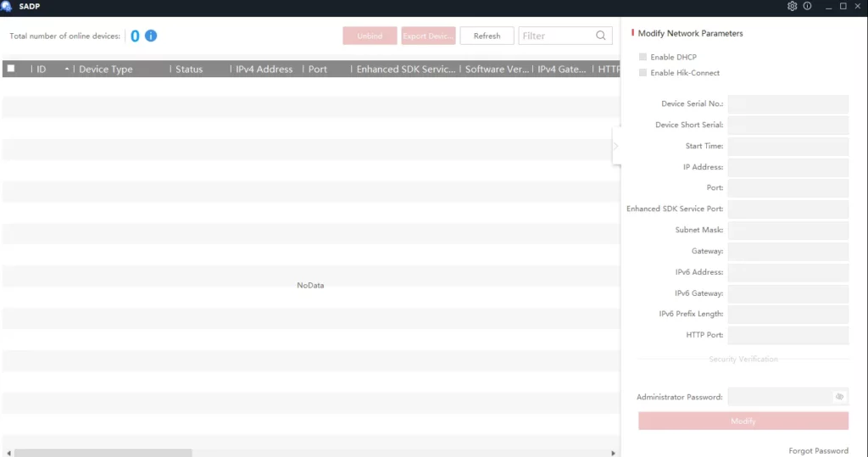
Task: Sort by IPv4 Gateway column header
Action: pos(562,69)
